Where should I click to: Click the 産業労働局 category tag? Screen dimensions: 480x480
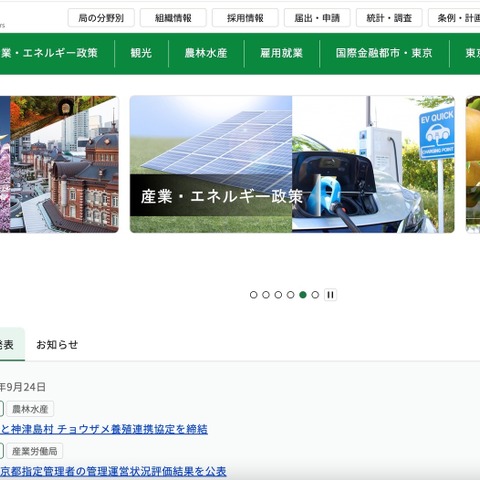click(x=34, y=451)
